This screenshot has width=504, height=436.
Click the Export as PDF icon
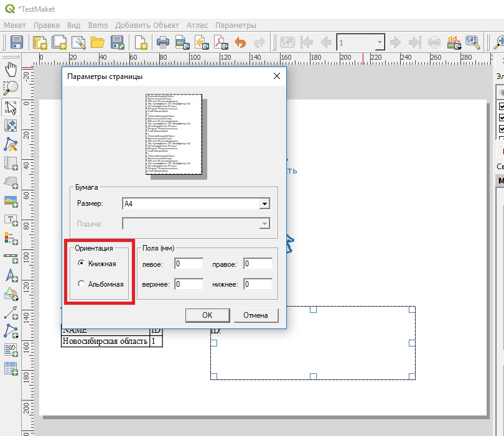coord(221,42)
